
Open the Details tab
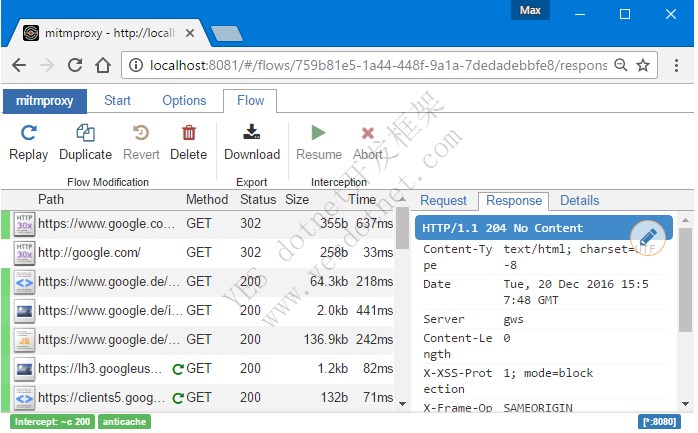tap(580, 201)
